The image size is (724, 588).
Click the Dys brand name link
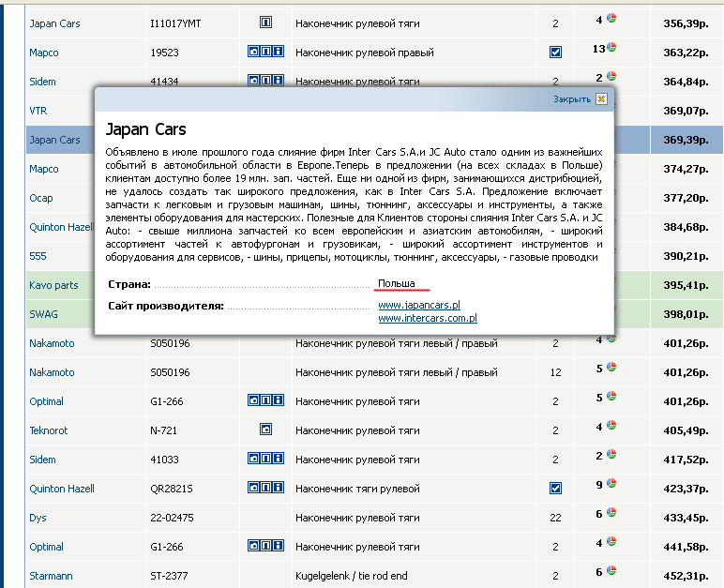pyautogui.click(x=38, y=518)
